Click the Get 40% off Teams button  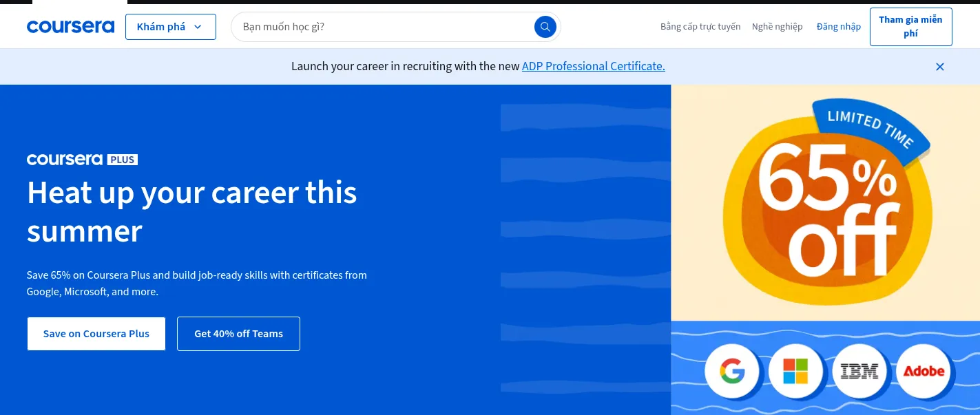click(238, 334)
